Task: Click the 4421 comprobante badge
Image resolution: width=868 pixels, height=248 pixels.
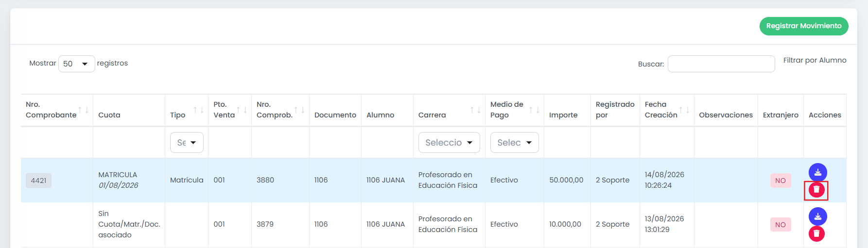Action: click(x=38, y=181)
